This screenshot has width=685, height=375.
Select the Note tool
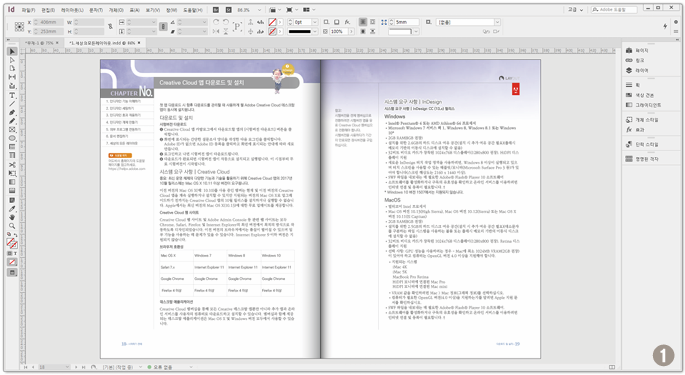point(12,200)
